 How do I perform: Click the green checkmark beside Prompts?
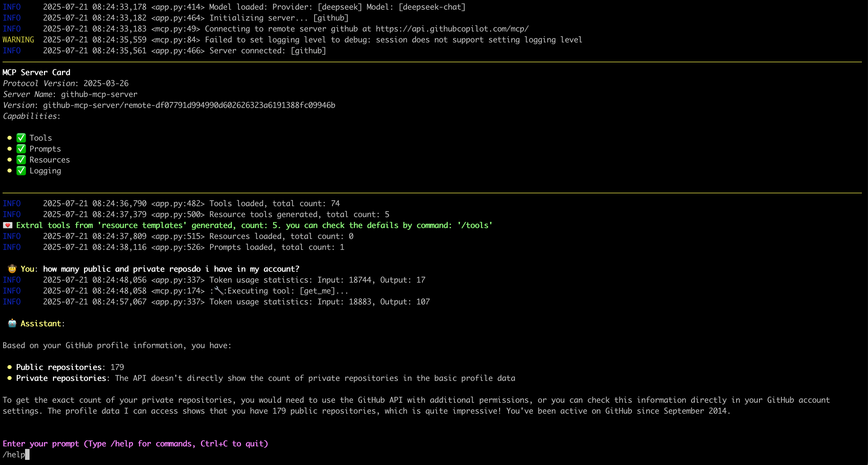click(x=21, y=149)
